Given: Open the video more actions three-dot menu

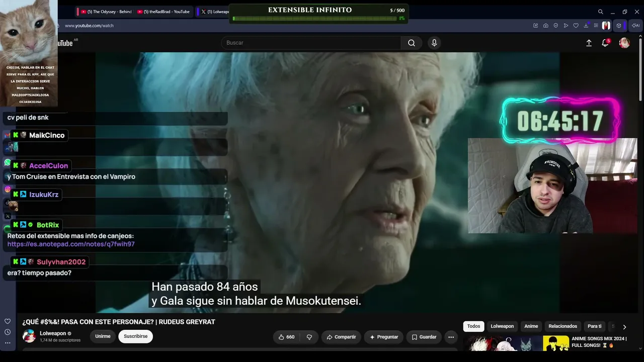Looking at the screenshot, I should pyautogui.click(x=451, y=337).
